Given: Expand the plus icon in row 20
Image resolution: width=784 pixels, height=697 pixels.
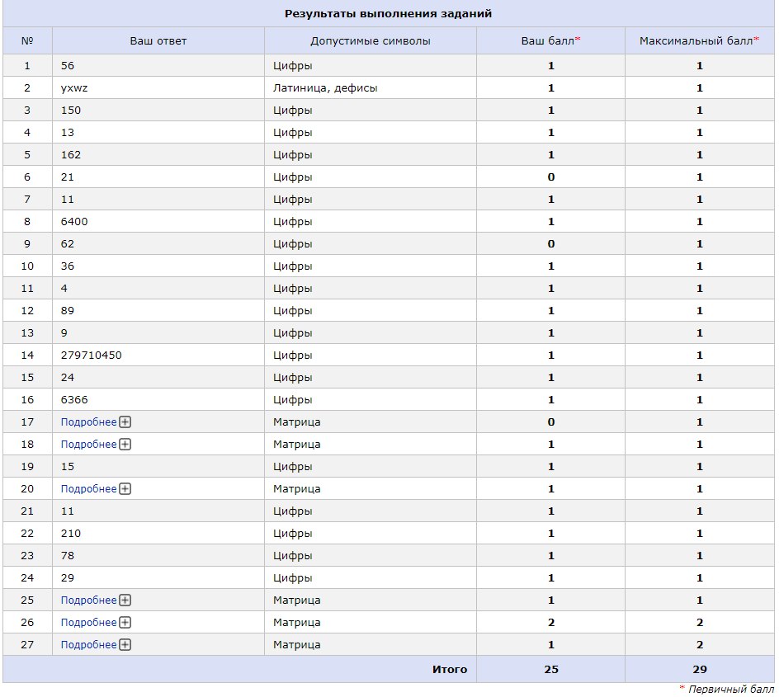Looking at the screenshot, I should coord(125,488).
